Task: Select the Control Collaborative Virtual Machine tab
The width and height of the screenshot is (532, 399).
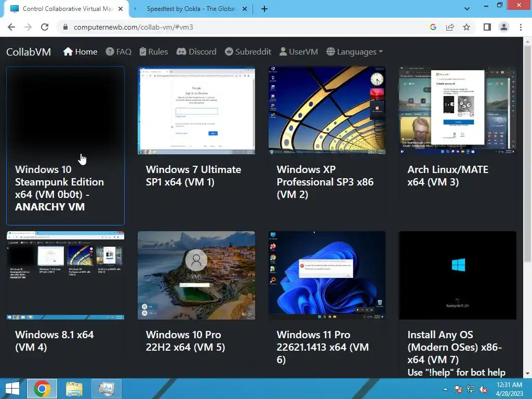Action: (66, 9)
